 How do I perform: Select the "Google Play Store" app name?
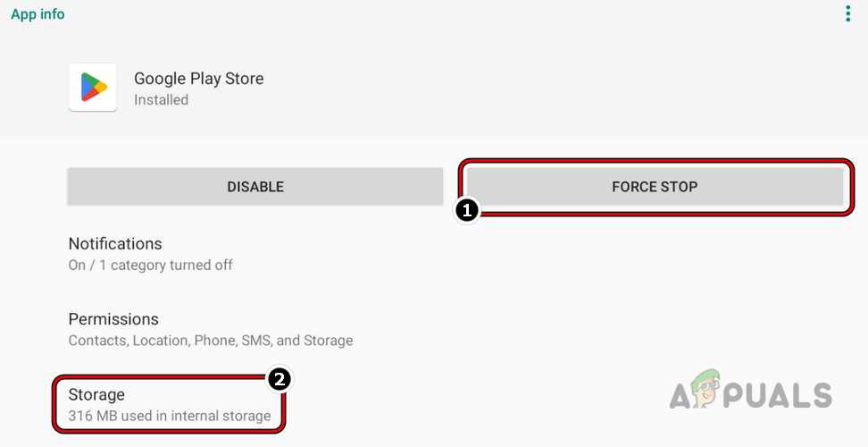click(198, 79)
